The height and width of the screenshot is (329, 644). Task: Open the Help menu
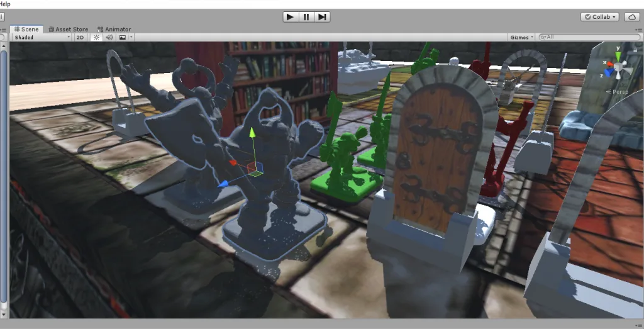(x=5, y=4)
